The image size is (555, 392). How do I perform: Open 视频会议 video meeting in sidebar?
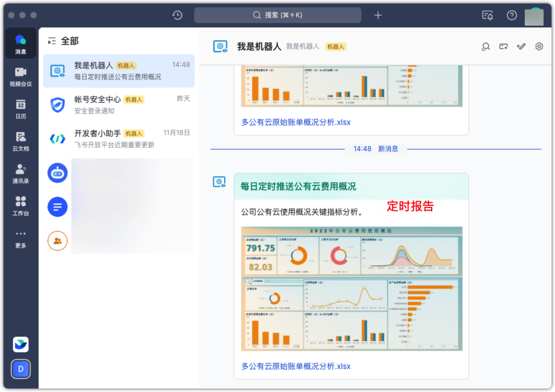pyautogui.click(x=21, y=76)
